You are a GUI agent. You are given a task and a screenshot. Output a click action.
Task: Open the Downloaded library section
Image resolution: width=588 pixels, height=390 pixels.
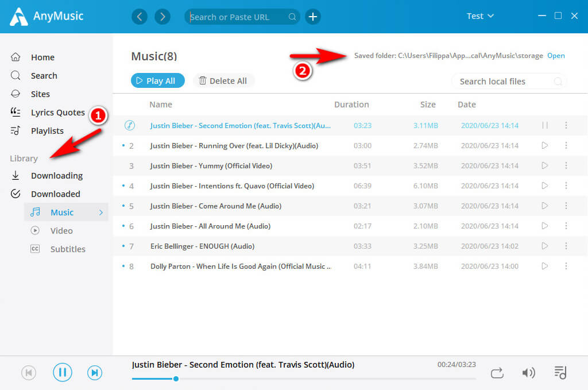56,194
